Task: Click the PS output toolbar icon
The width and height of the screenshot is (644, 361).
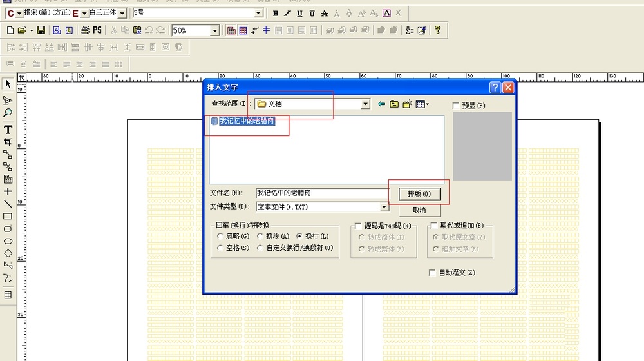Action: (97, 30)
